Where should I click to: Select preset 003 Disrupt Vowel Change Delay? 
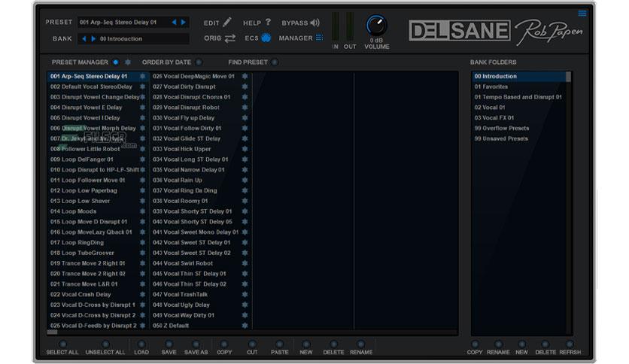click(94, 97)
